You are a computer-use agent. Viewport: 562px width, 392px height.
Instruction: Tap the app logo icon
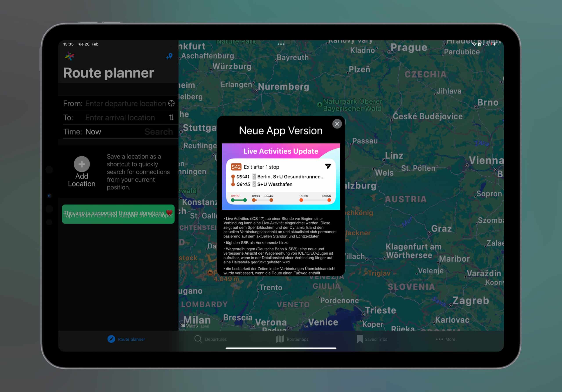click(70, 56)
